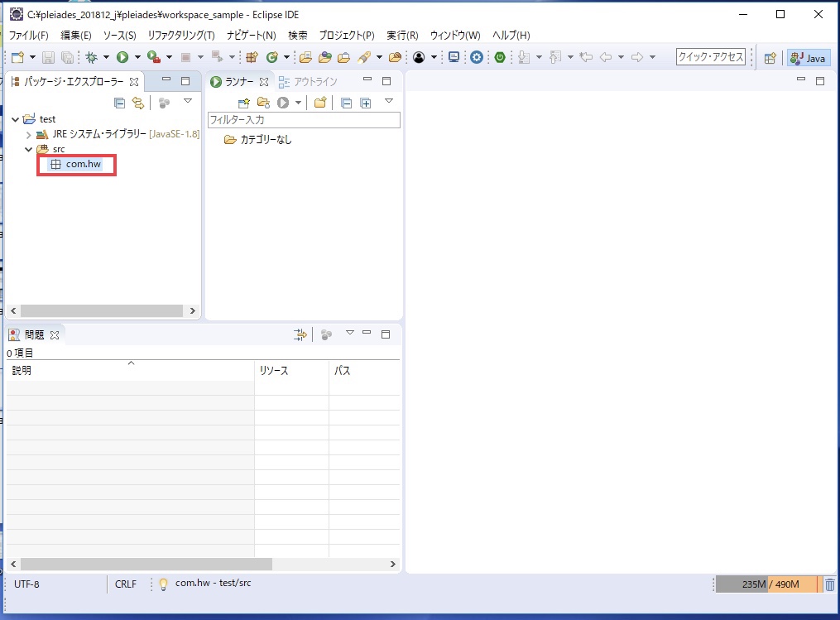The image size is (840, 620).
Task: Click the black round face toolbar icon
Action: tap(419, 57)
